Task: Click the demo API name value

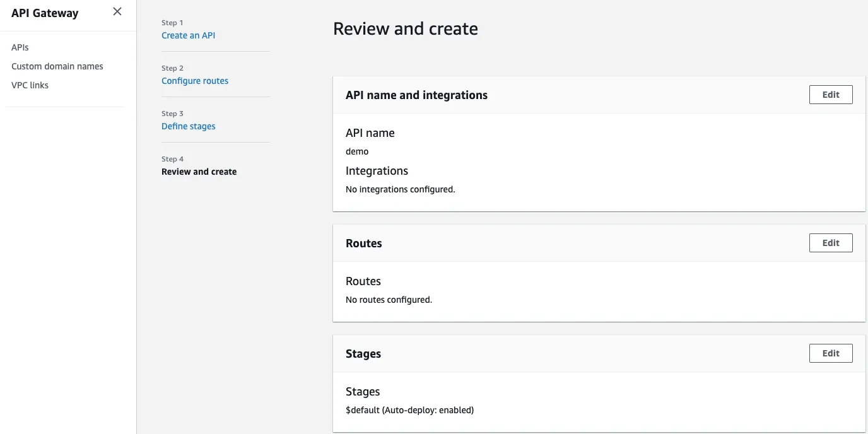Action: pos(356,151)
